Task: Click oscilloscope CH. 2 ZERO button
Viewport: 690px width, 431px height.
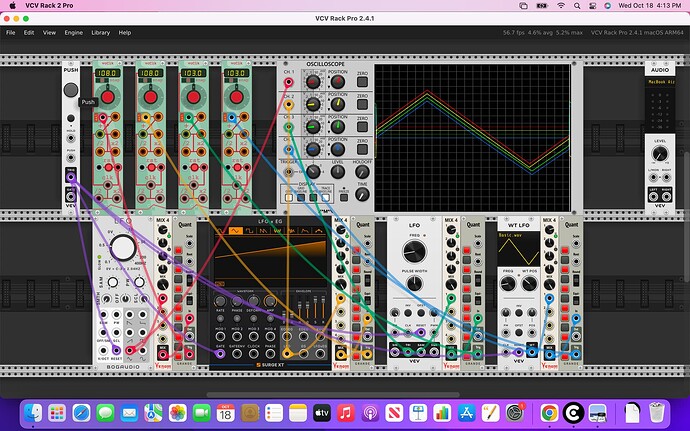Action: [362, 104]
